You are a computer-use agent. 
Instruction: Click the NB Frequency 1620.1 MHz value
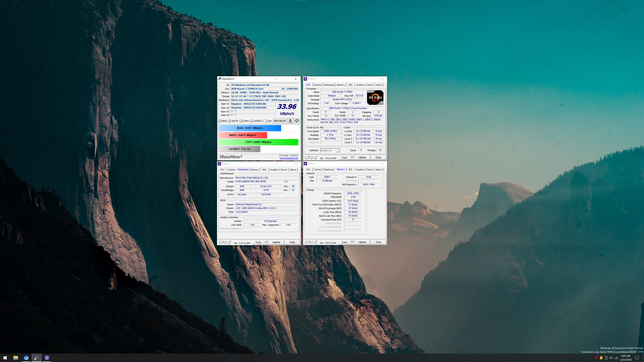(368, 185)
